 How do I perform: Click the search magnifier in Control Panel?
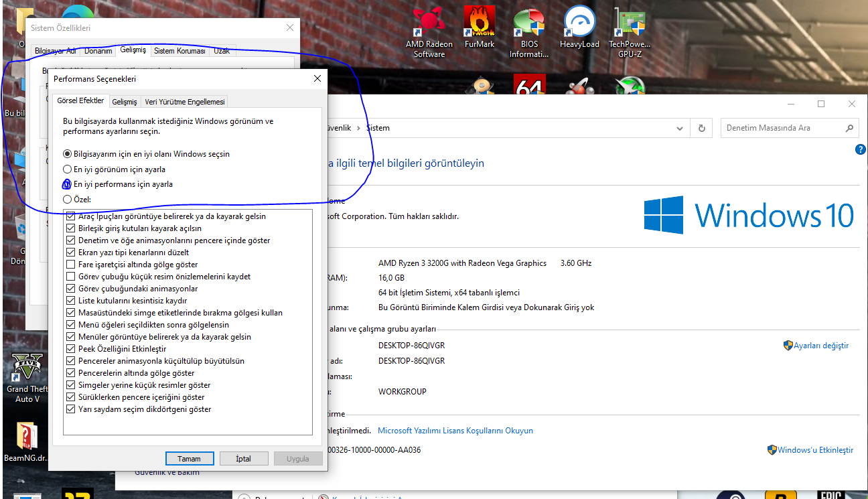(850, 128)
